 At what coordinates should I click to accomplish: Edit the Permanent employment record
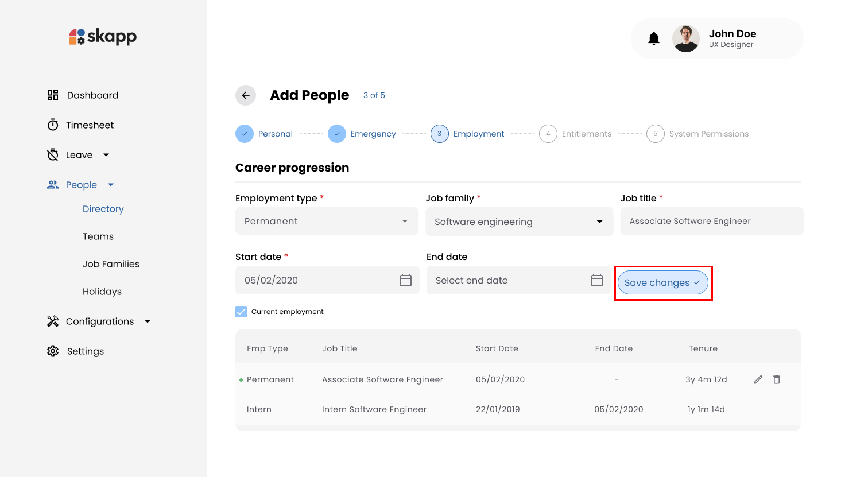pos(758,379)
